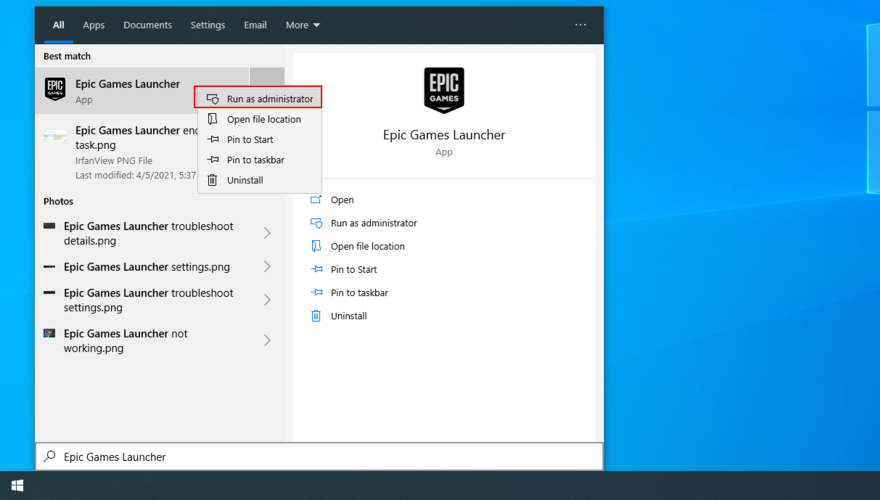Open Epic Games Launcher not working.png result

tap(159, 340)
